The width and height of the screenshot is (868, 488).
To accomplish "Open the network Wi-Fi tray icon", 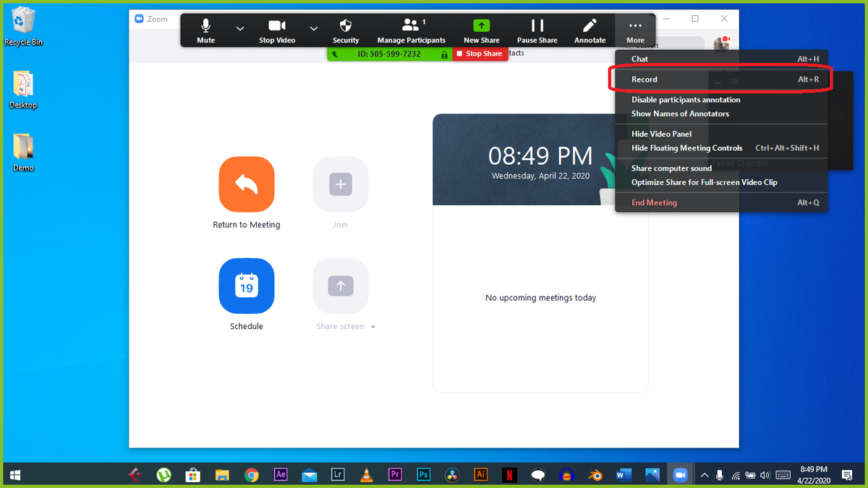I will pyautogui.click(x=736, y=475).
